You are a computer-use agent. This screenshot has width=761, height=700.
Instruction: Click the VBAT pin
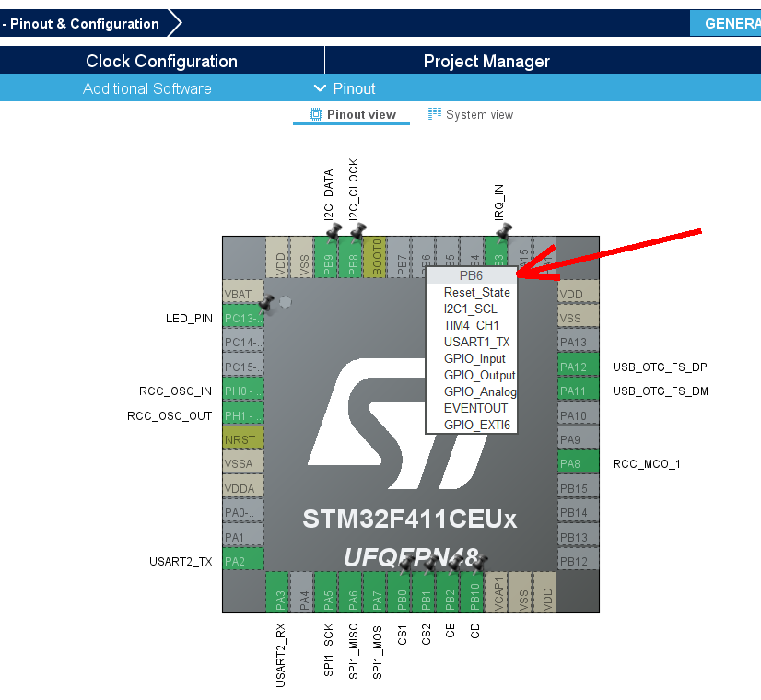243,294
